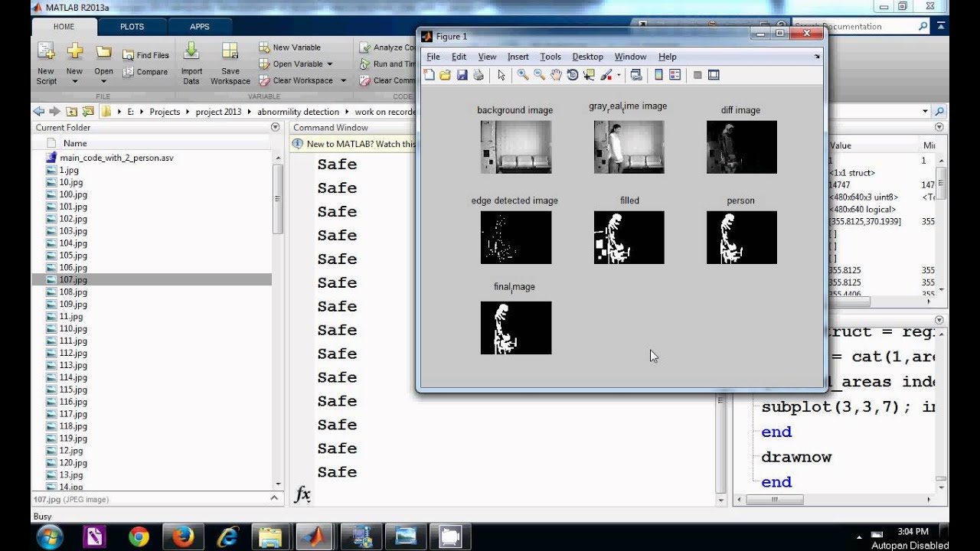
Task: Click the Compare button
Action: point(145,72)
